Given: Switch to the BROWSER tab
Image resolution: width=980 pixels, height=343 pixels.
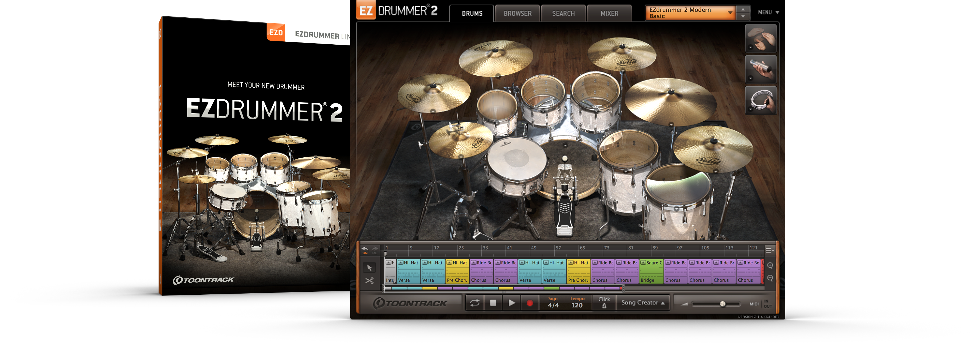Looking at the screenshot, I should point(518,13).
